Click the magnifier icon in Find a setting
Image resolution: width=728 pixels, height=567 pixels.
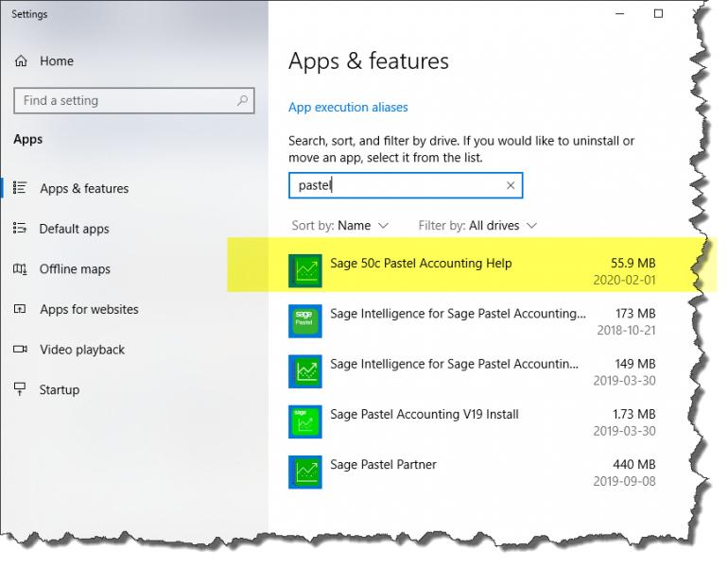coord(243,101)
